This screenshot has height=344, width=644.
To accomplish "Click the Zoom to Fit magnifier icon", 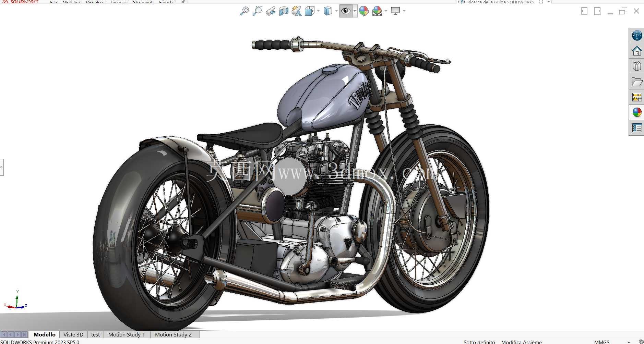I will [244, 11].
